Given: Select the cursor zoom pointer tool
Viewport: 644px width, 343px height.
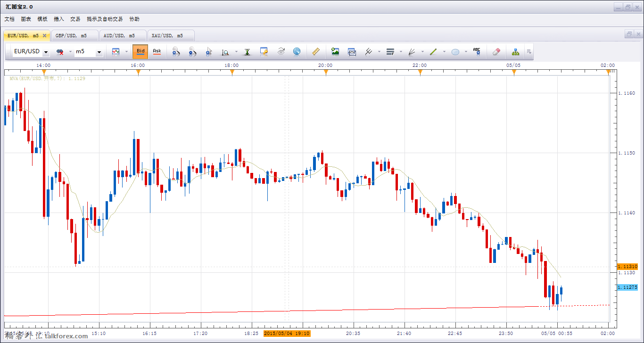Looking at the screenshot, I should coord(209,51).
